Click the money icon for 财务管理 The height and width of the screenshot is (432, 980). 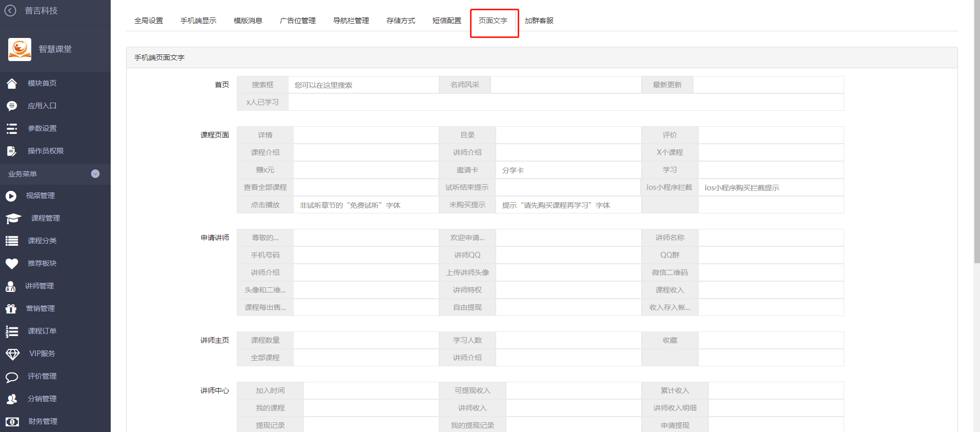click(12, 422)
